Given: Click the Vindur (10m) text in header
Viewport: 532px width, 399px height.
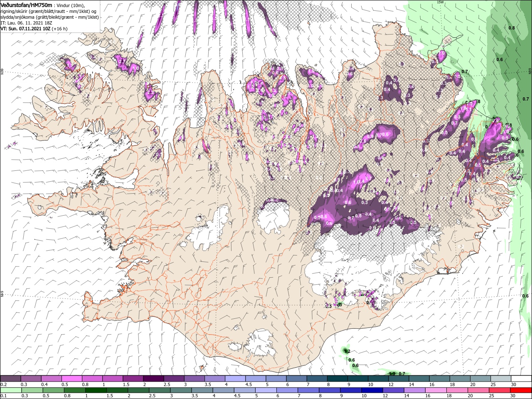Looking at the screenshot, I should pos(71,5).
